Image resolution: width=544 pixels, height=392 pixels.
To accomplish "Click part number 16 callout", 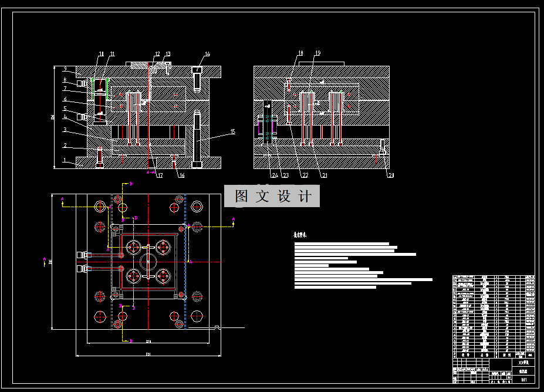I will (x=181, y=175).
